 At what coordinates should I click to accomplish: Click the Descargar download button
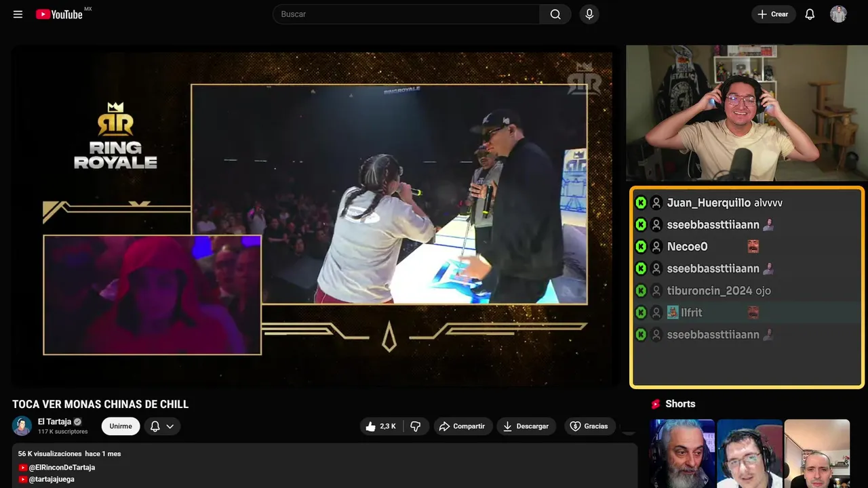click(526, 426)
